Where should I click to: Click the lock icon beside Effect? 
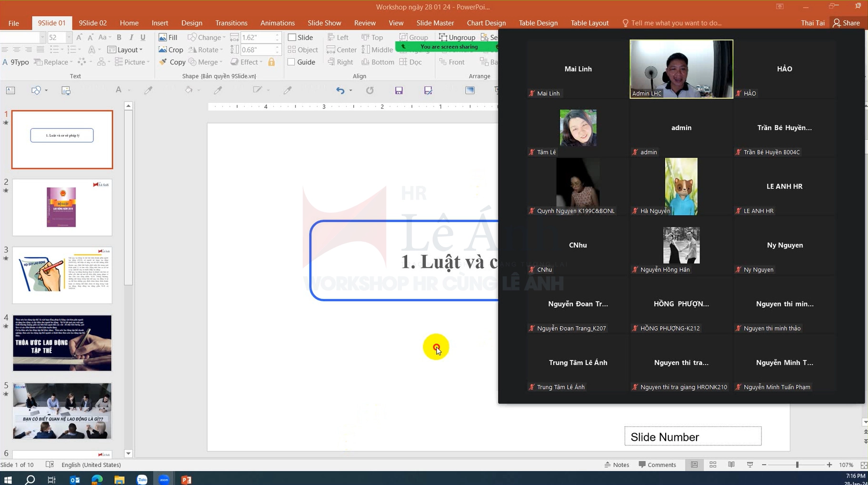pos(271,62)
